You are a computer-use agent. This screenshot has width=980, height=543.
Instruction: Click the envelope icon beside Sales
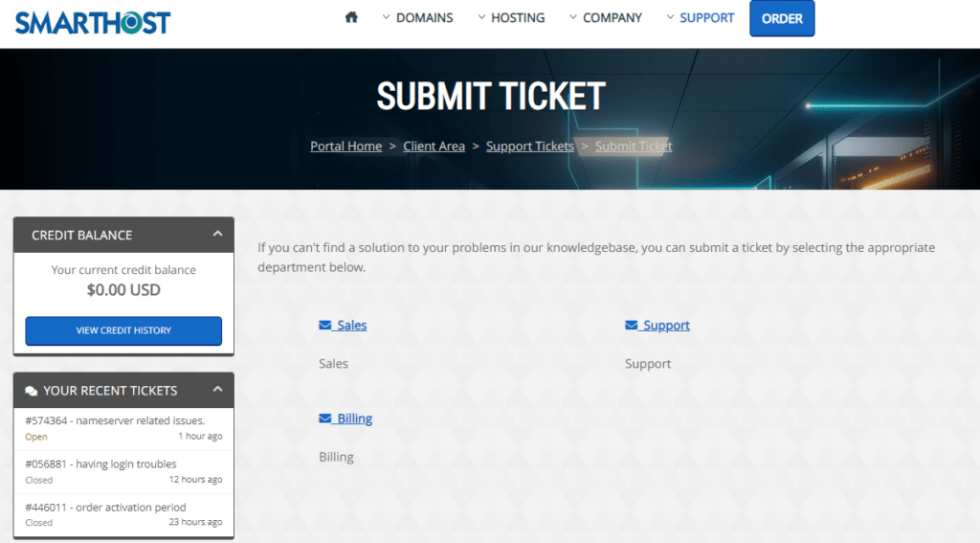point(324,326)
